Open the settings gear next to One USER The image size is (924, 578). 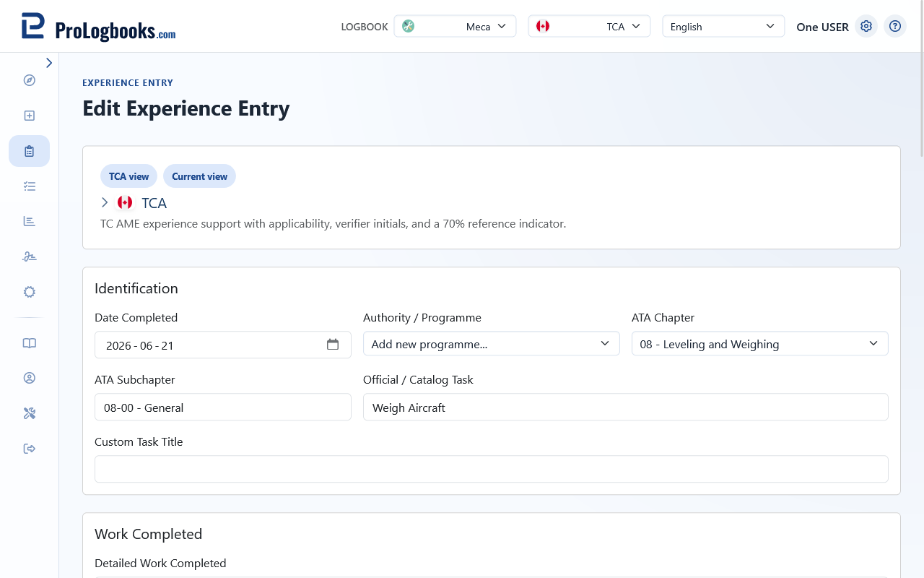point(866,26)
